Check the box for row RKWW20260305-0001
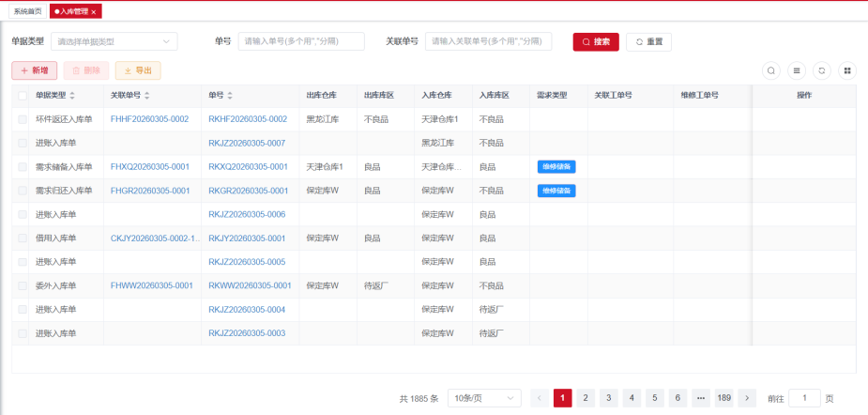868x415 pixels. 23,286
